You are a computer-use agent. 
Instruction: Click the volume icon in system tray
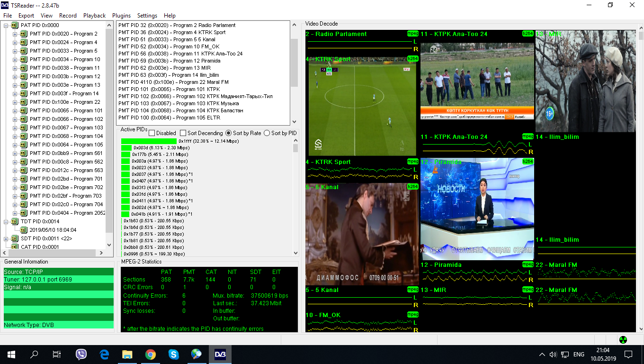click(553, 354)
